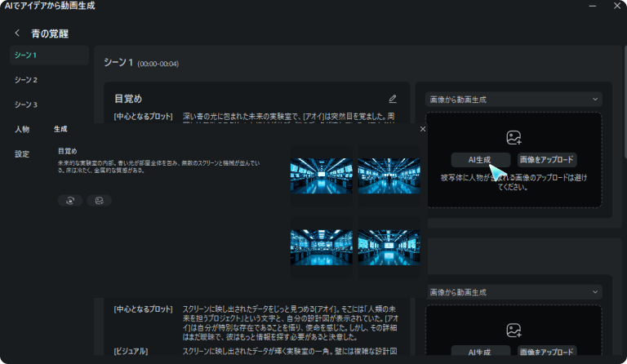Minimize the AIでアイデアから動画生成 window
Screen dimensions: 627x364
pyautogui.click(x=593, y=6)
